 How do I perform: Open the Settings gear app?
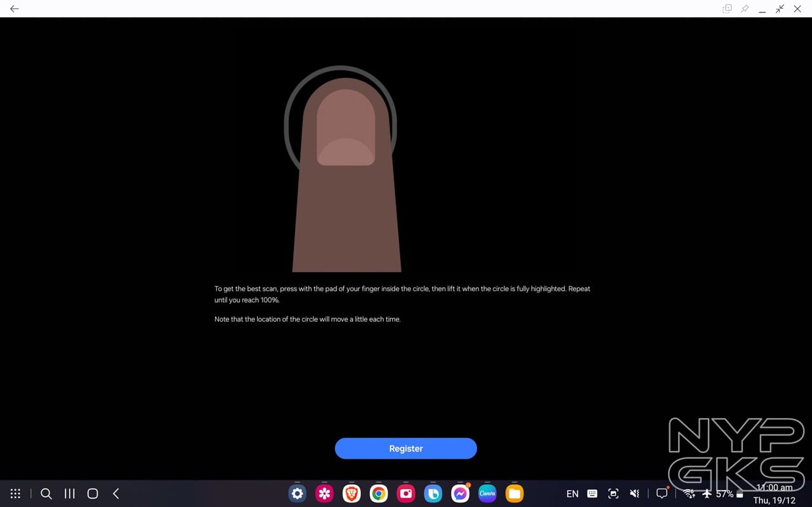click(297, 494)
